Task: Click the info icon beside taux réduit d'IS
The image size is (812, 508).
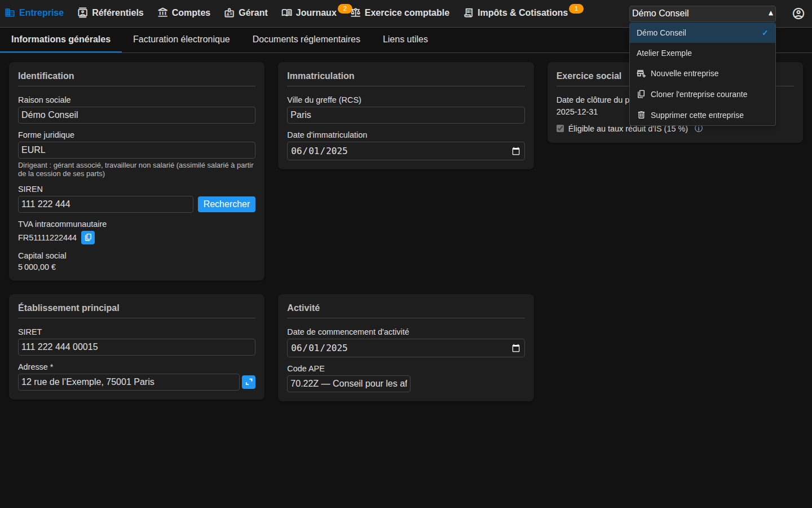Action: pos(699,129)
